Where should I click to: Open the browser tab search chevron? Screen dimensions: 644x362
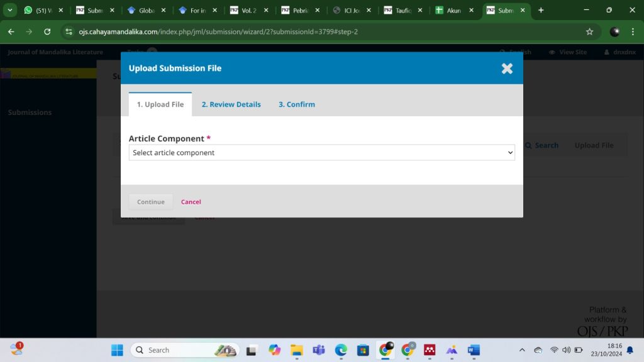click(9, 10)
